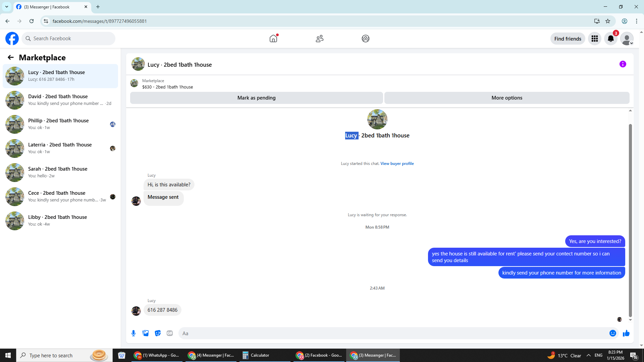Viewport: 644px width, 362px height.
Task: Open the Friends tab
Action: [x=319, y=39]
